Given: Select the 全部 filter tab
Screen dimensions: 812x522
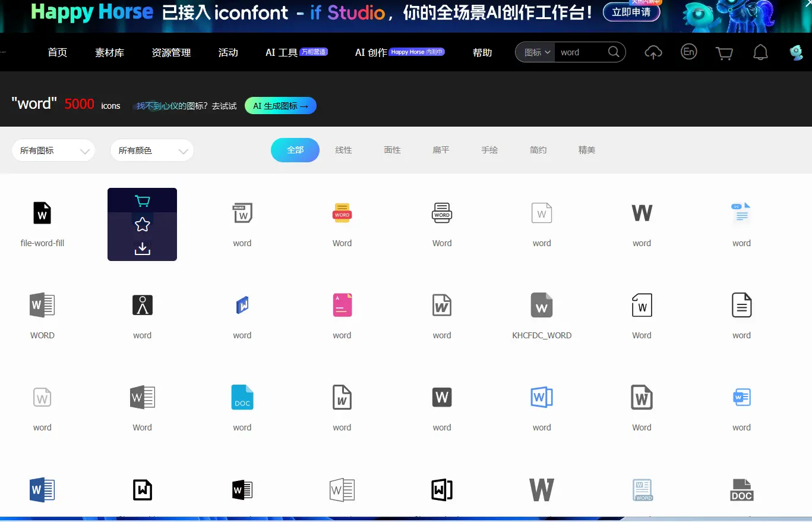Looking at the screenshot, I should pyautogui.click(x=295, y=150).
